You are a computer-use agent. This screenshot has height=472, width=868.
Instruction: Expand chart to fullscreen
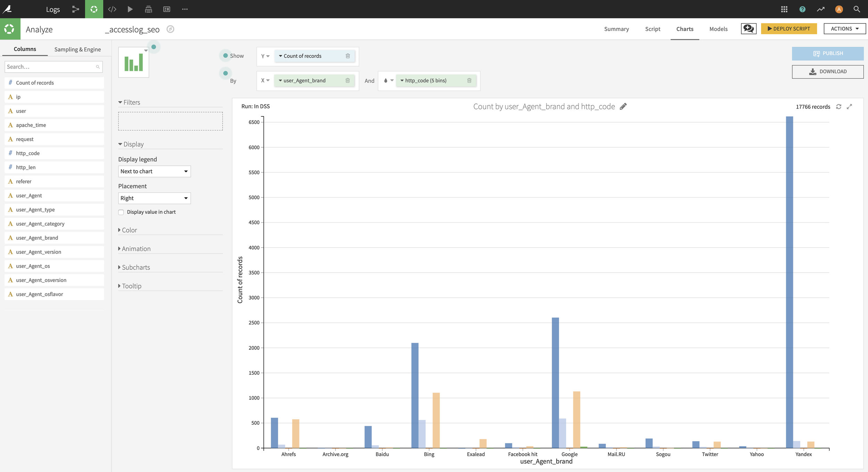pyautogui.click(x=849, y=107)
